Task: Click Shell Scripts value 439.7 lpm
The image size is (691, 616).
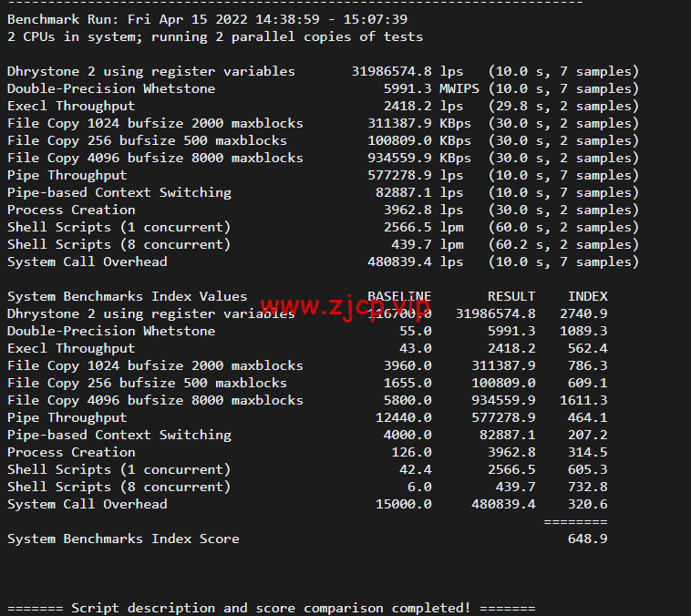Action: coord(427,244)
